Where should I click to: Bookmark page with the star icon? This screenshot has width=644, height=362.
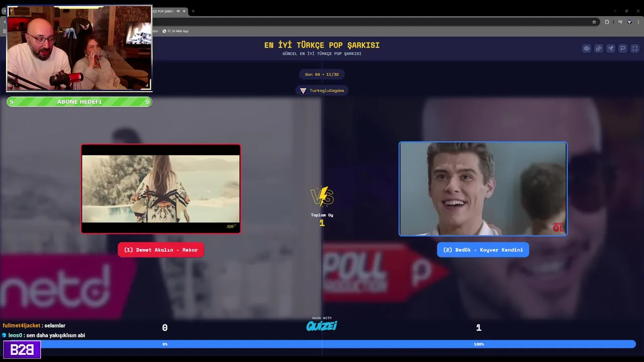click(x=594, y=22)
